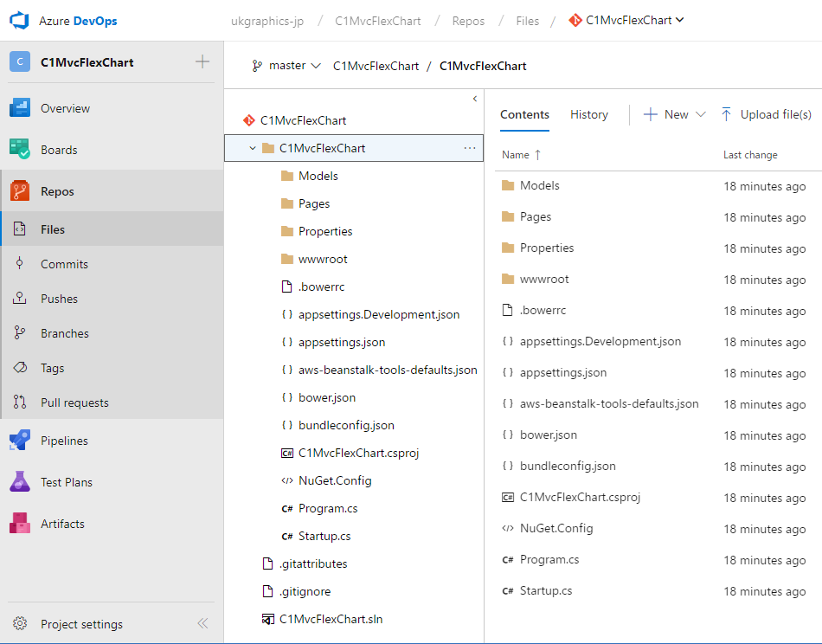Click the C# icon of Program.cs in tree
This screenshot has height=644, width=822.
point(286,509)
